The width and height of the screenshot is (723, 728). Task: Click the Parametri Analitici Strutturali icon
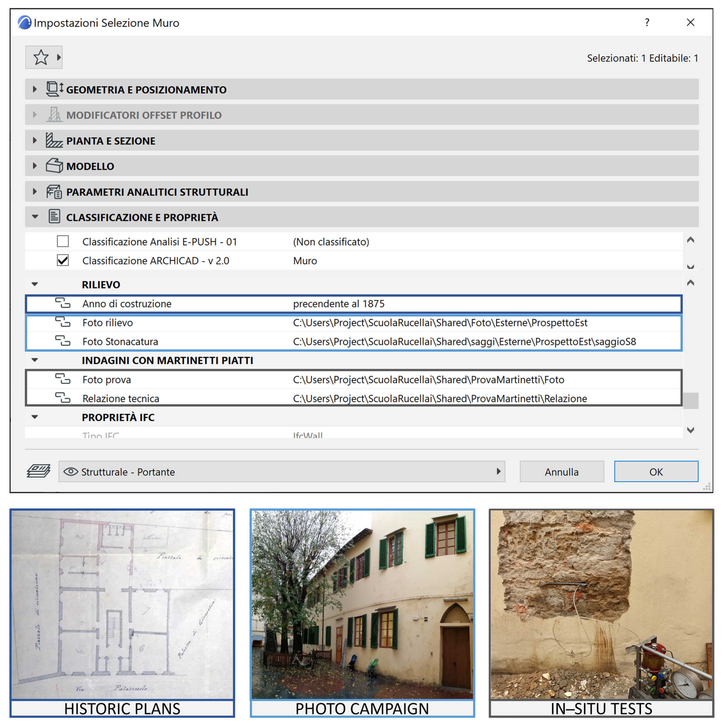pos(54,192)
